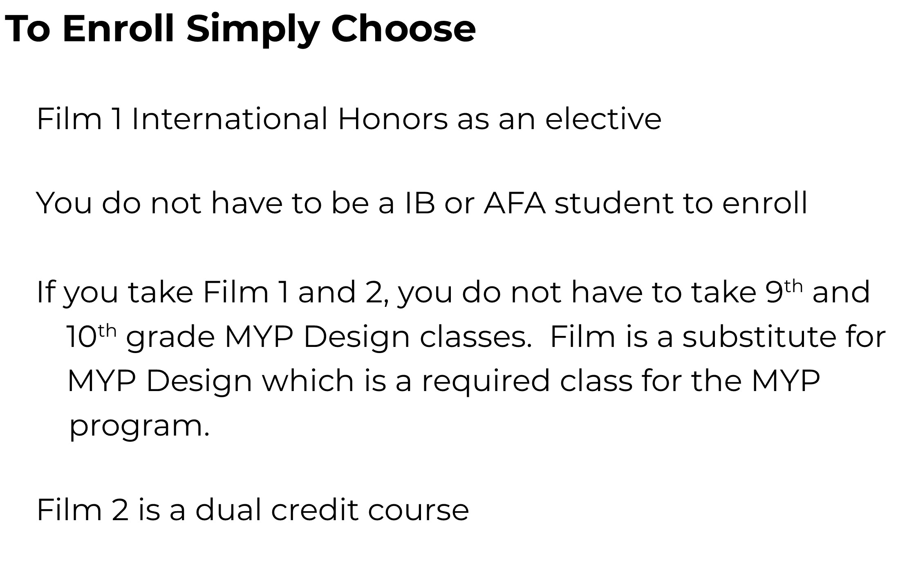Screen dimensions: 916x588
Task: Click the word "substitute"
Action: point(759,337)
